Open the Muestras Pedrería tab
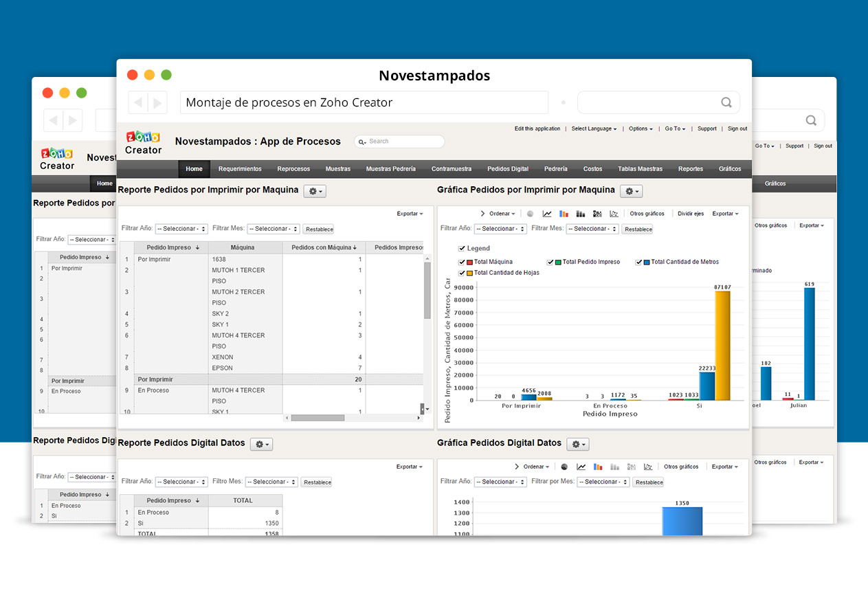The width and height of the screenshot is (868, 591). pos(391,169)
